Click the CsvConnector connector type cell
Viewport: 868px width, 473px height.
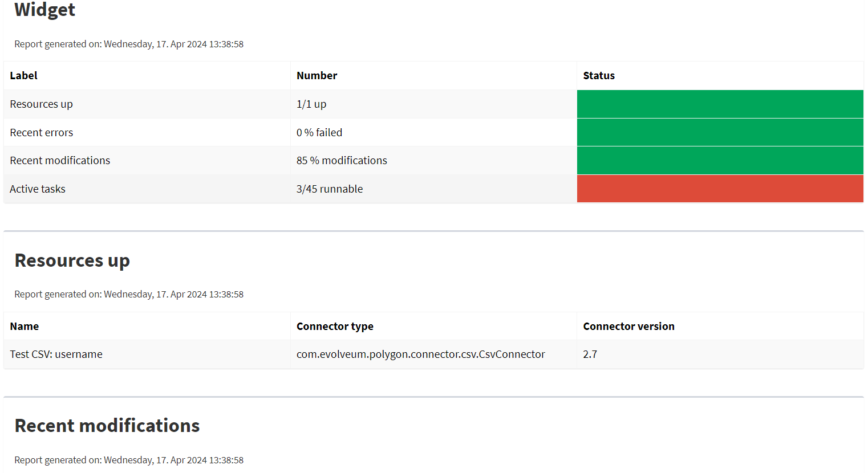coord(420,354)
